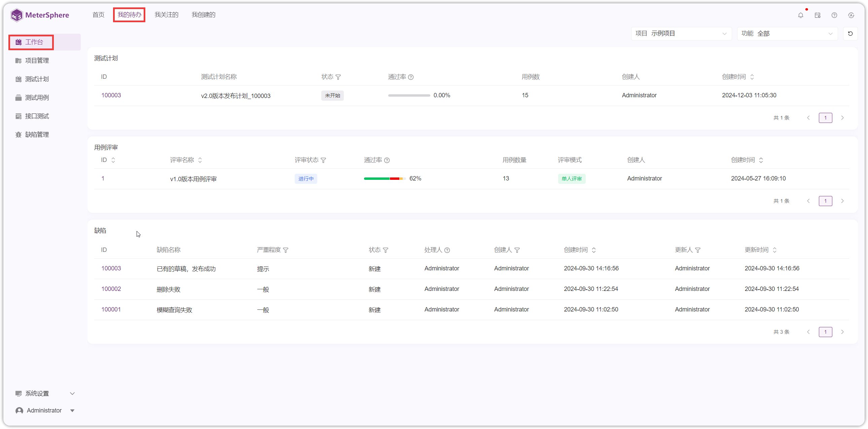Open 测试用例 in the sidebar
This screenshot has width=868, height=429.
tap(45, 97)
